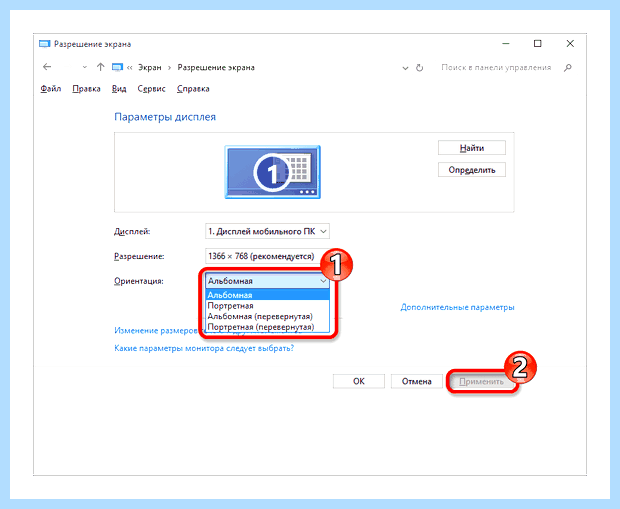The image size is (620, 509).
Task: Open the Разрешение dropdown
Action: 267,256
